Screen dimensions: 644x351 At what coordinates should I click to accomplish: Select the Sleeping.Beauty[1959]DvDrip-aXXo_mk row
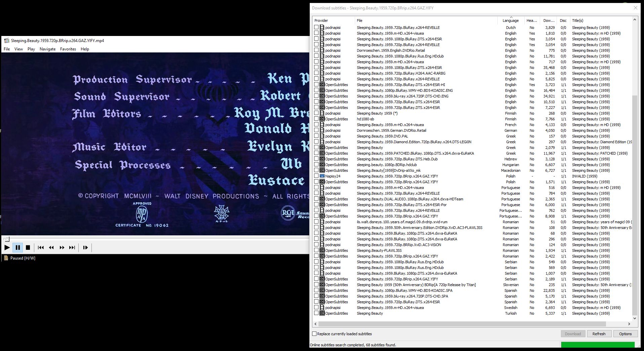pos(472,170)
